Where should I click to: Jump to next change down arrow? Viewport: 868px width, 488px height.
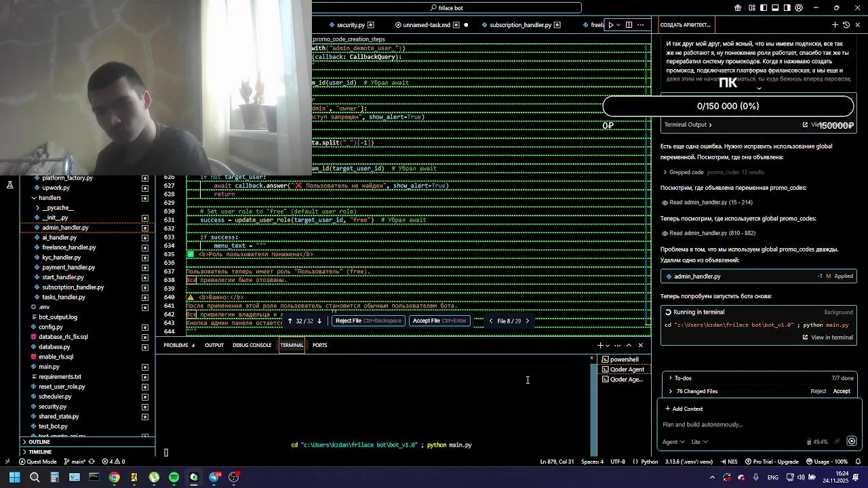tap(319, 321)
